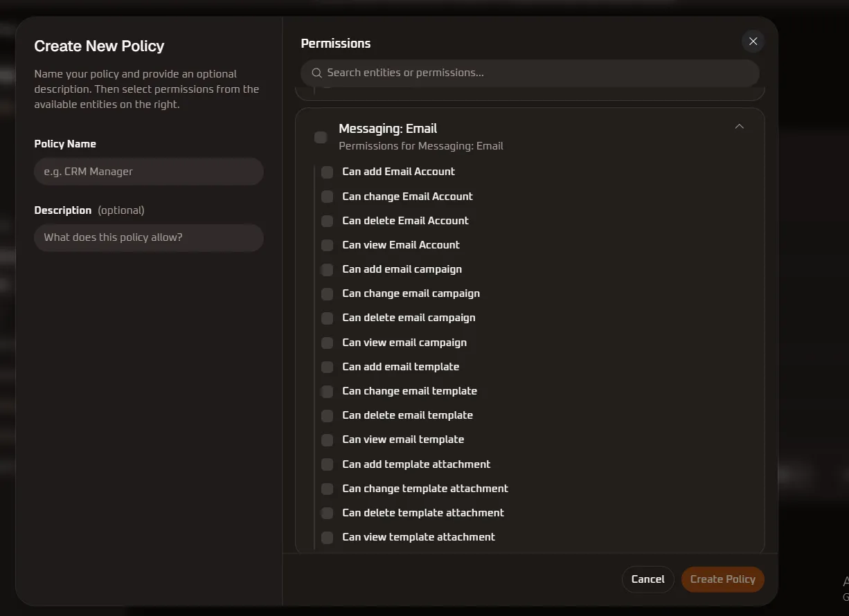This screenshot has height=616, width=849.
Task: Click the Create New Policy title
Action: (99, 46)
